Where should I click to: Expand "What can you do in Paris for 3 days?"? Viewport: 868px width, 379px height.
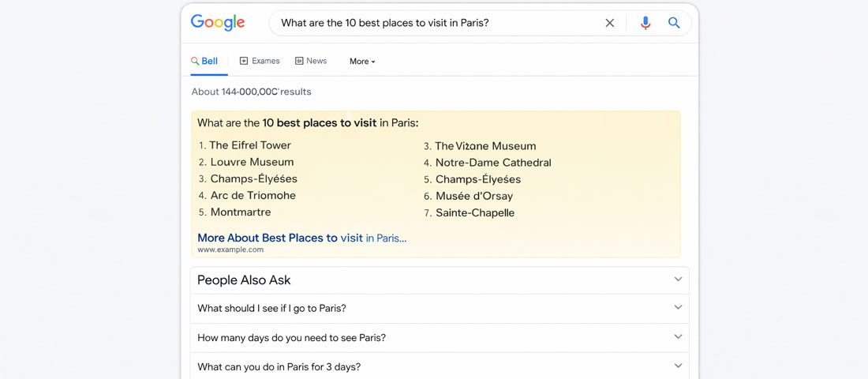coord(440,367)
